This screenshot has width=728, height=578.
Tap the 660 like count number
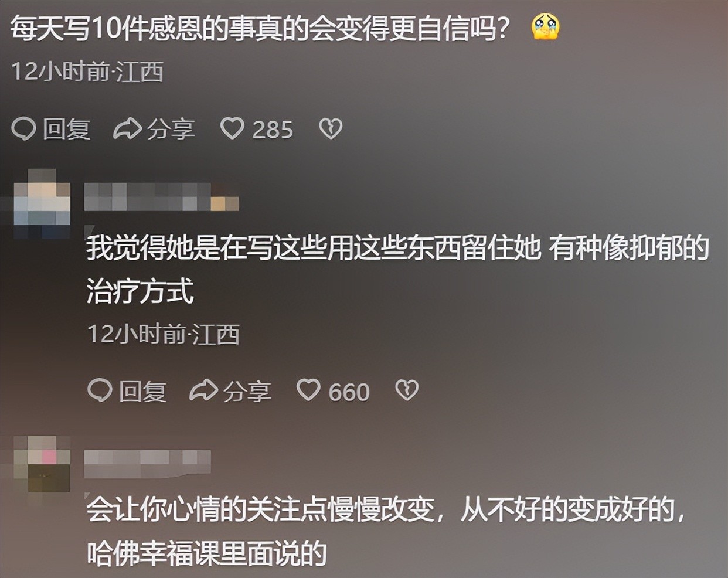(x=349, y=392)
